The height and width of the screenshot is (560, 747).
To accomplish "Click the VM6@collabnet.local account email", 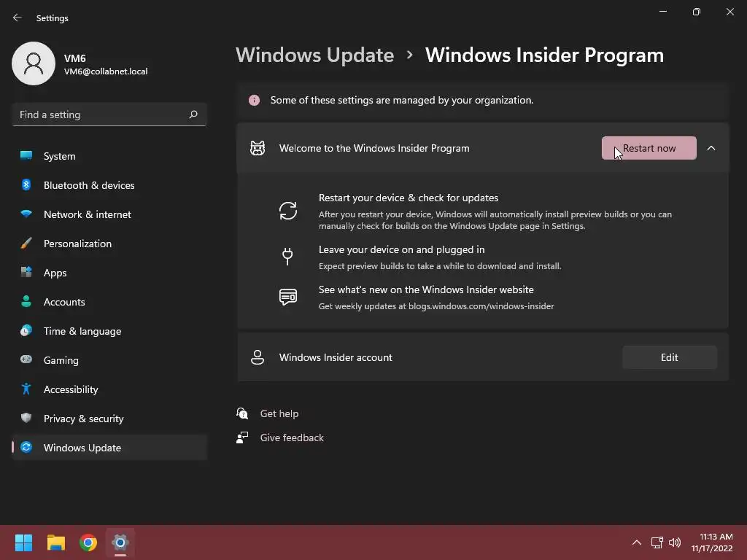I will point(106,71).
